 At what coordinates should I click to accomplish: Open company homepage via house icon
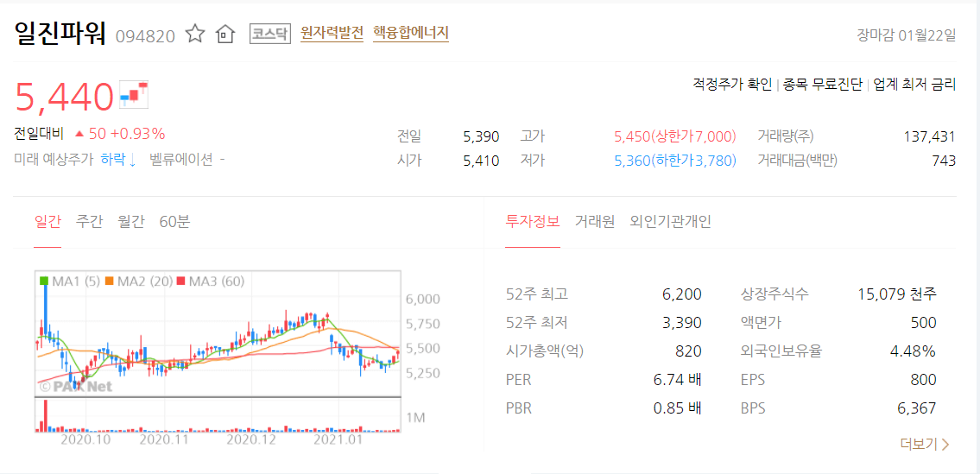point(224,35)
